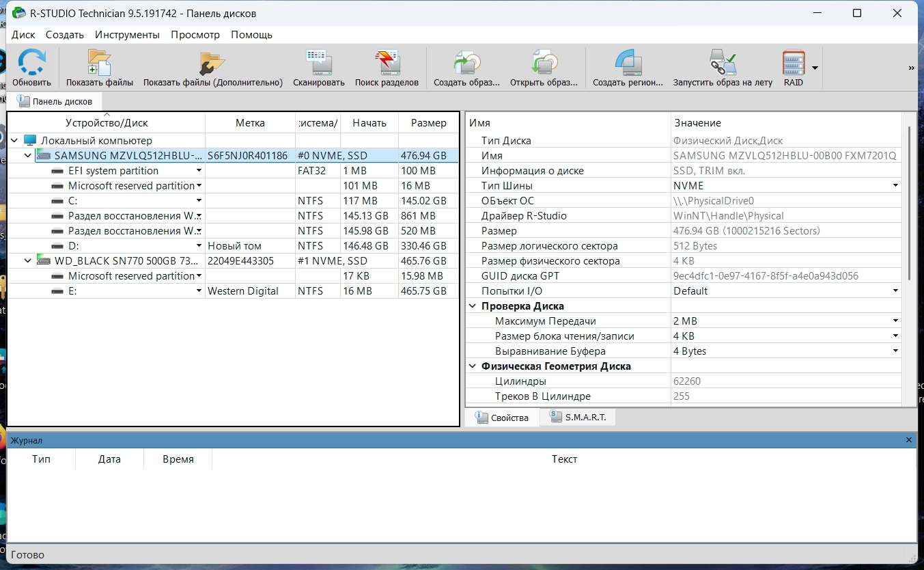
Task: Select the D: Новый том partition
Action: pyautogui.click(x=72, y=246)
